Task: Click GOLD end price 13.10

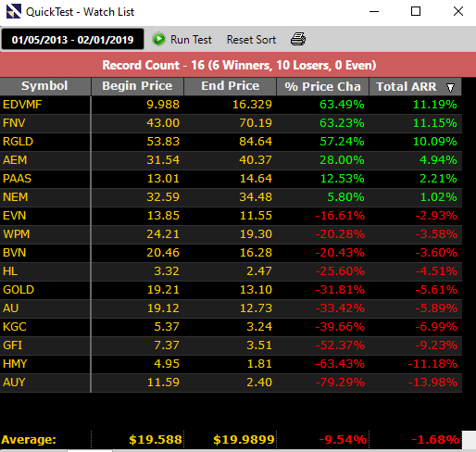Action: pyautogui.click(x=256, y=290)
